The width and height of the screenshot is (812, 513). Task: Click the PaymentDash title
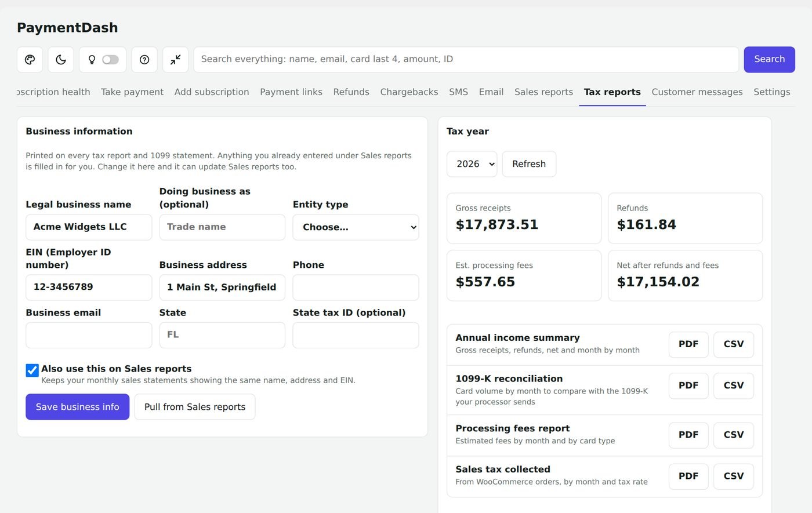point(67,28)
